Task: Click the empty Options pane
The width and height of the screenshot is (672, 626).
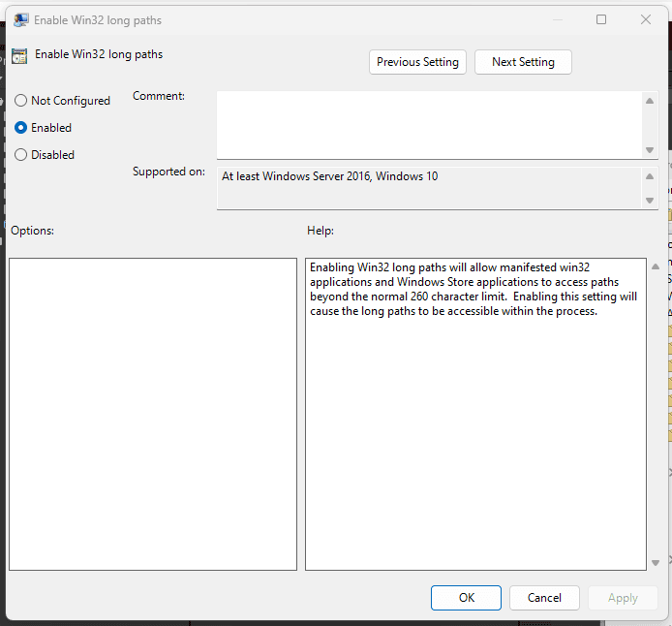Action: click(153, 414)
